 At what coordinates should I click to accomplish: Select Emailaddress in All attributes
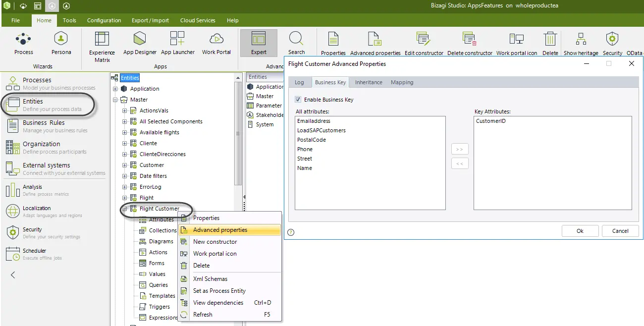coord(314,121)
